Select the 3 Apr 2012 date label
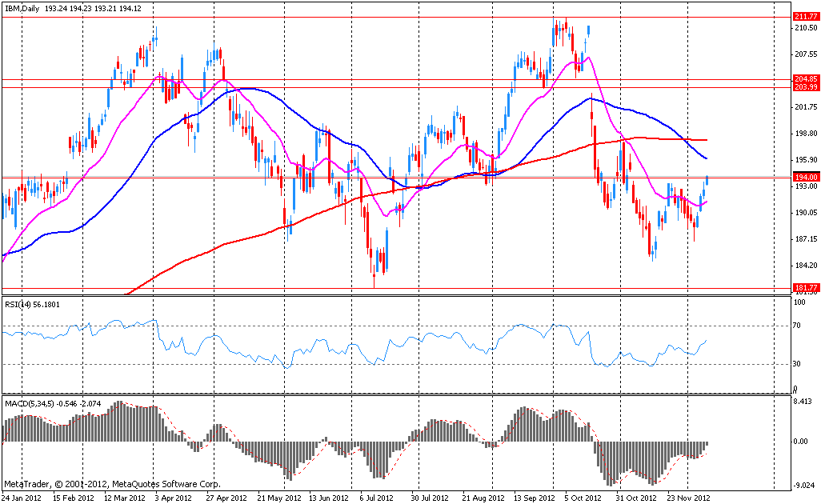 click(x=171, y=497)
